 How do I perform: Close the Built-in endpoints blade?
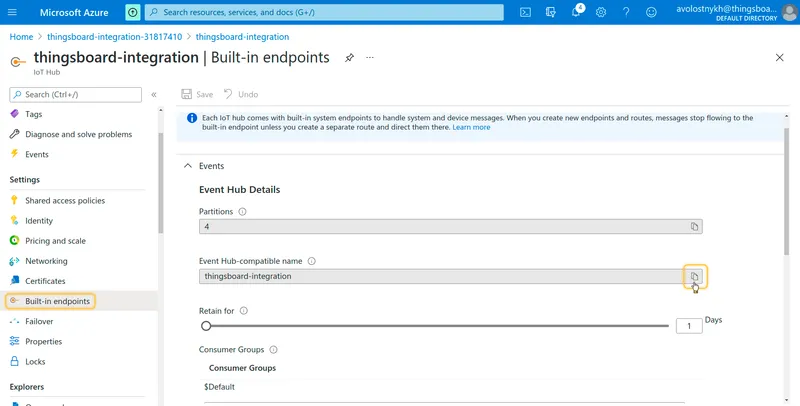[780, 58]
